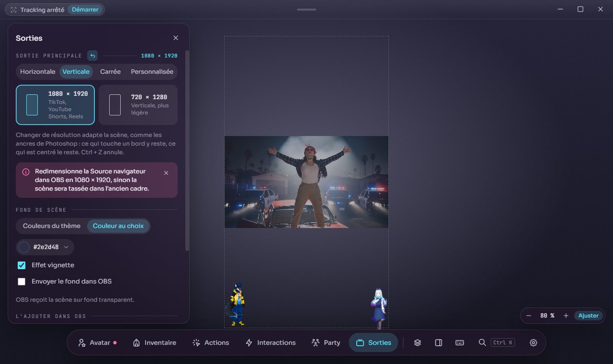This screenshot has width=613, height=364.
Task: Close the Sorties panel
Action: point(176,38)
